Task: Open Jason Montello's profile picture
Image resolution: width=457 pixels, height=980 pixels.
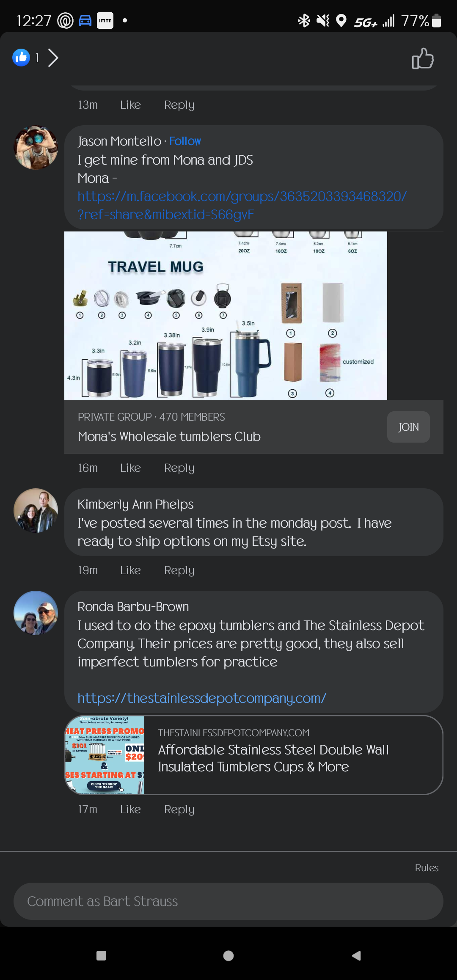Action: 36,148
